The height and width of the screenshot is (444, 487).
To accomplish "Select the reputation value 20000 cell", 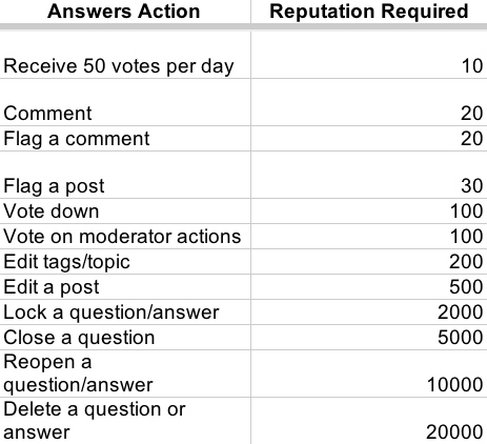I will (369, 421).
